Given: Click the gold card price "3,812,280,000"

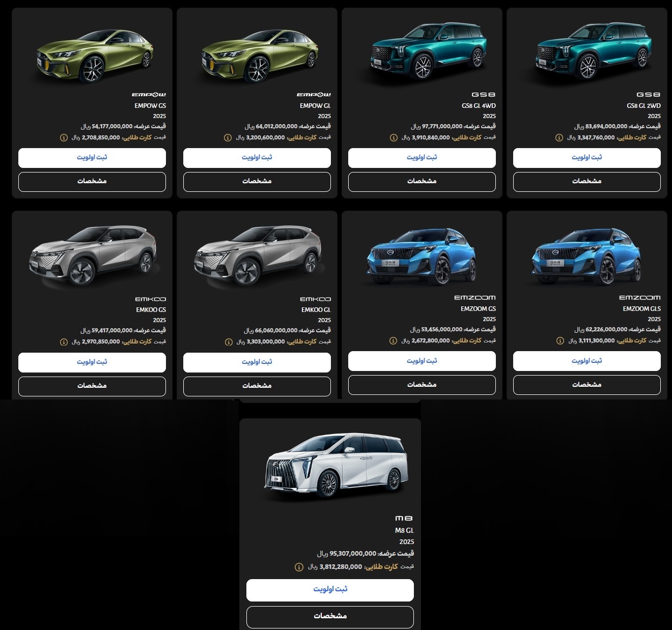Looking at the screenshot, I should pyautogui.click(x=341, y=567).
